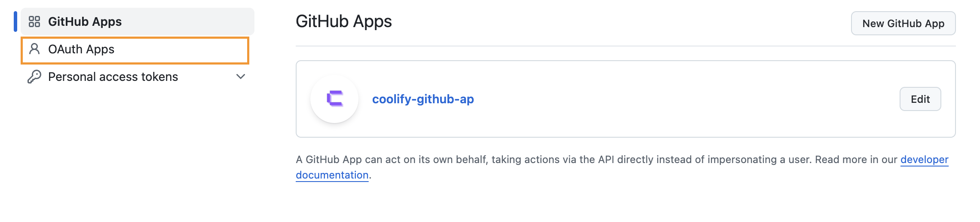The height and width of the screenshot is (222, 980).
Task: Open the Personal access tokens section label
Action: (x=113, y=77)
